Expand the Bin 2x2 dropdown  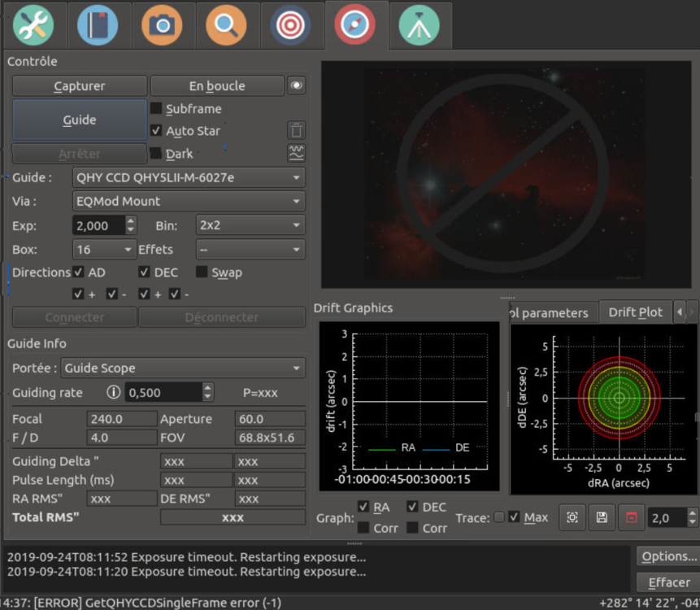(250, 225)
